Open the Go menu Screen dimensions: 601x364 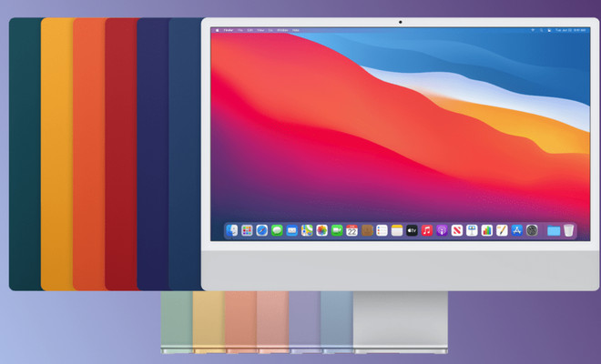click(270, 30)
